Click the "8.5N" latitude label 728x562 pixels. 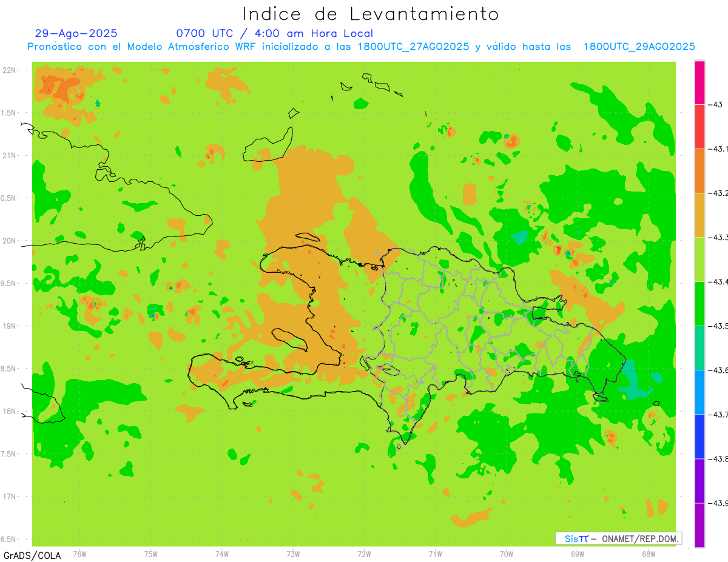pos(8,369)
